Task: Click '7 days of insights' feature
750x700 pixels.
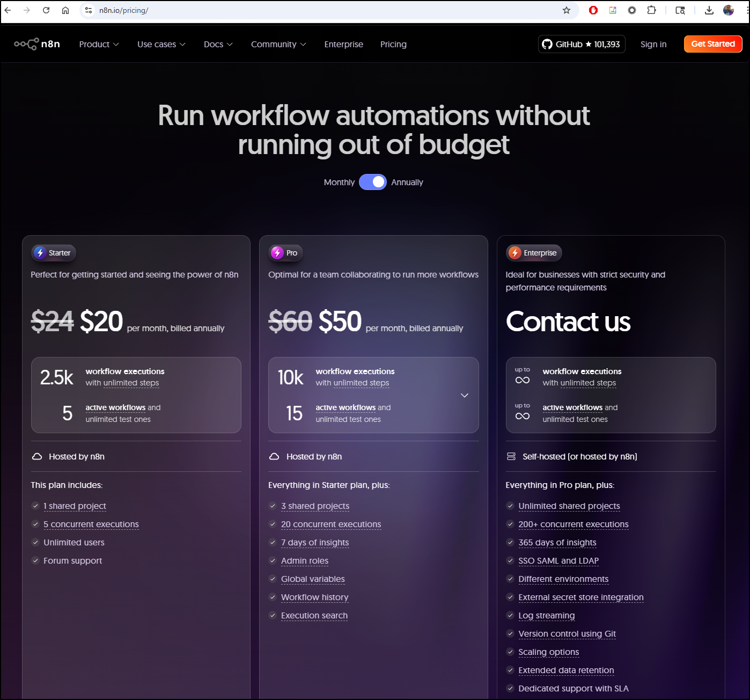Action: 315,543
